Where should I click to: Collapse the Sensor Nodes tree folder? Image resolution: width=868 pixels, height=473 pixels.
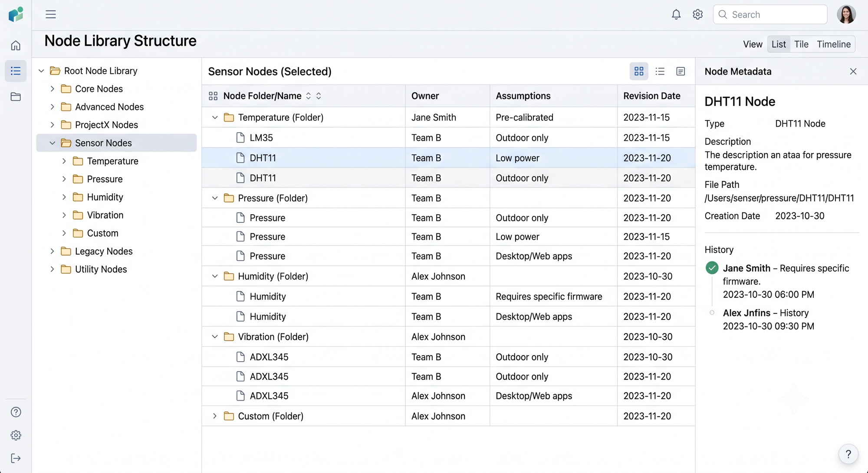(52, 143)
